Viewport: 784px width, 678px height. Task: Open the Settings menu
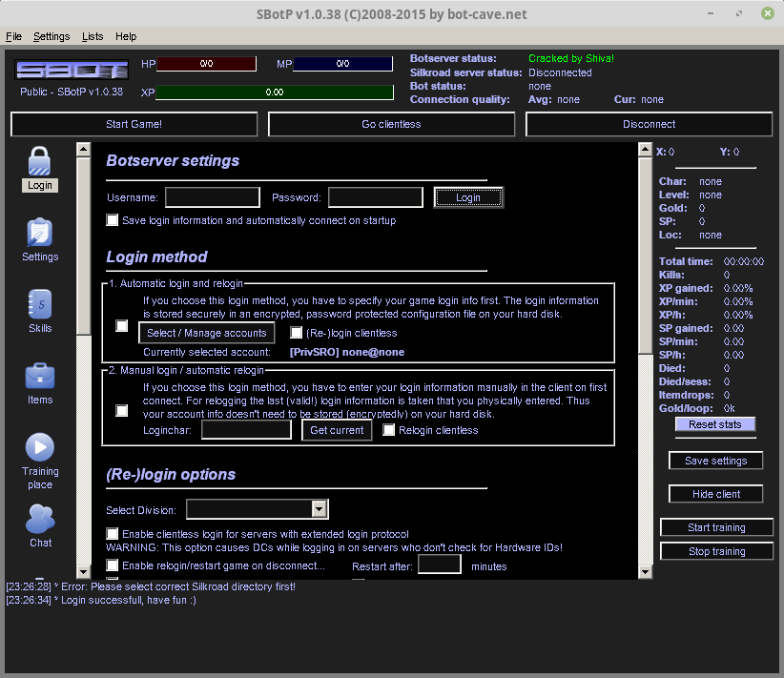coord(52,36)
